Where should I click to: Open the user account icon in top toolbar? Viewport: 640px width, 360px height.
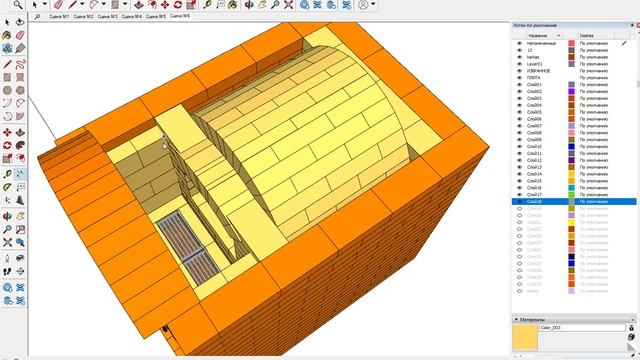pyautogui.click(x=363, y=5)
